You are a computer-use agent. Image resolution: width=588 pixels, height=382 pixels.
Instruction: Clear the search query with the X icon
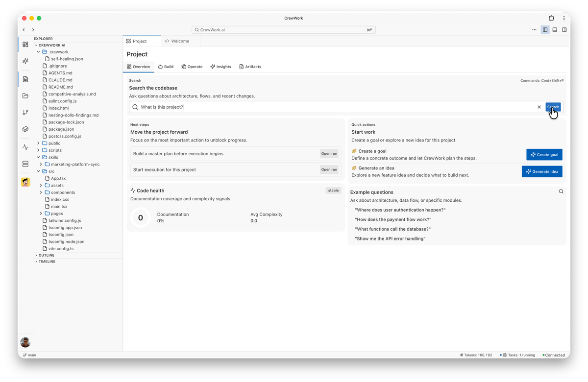click(x=539, y=107)
